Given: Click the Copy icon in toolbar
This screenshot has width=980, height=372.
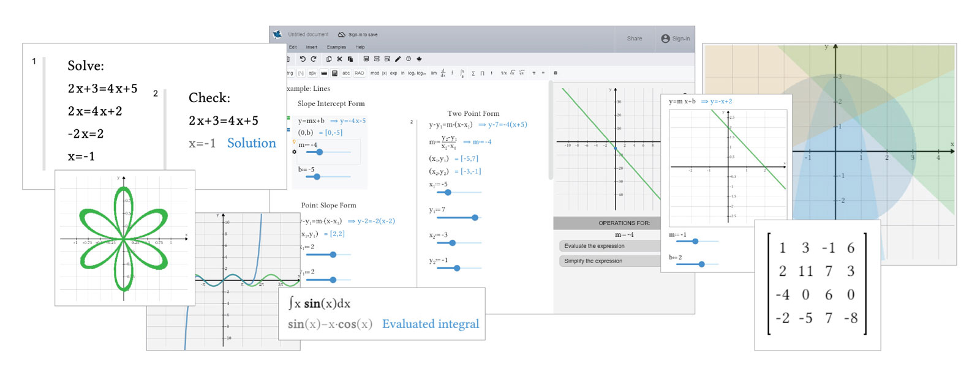Looking at the screenshot, I should (329, 59).
